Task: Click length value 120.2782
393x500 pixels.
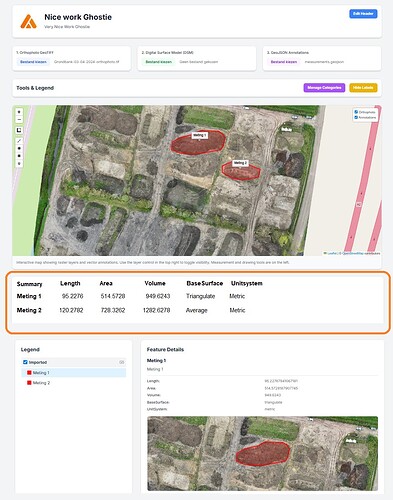Action: click(x=71, y=310)
